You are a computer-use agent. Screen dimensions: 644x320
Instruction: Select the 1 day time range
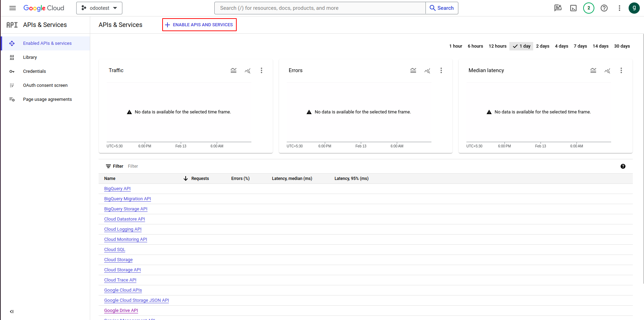(521, 46)
